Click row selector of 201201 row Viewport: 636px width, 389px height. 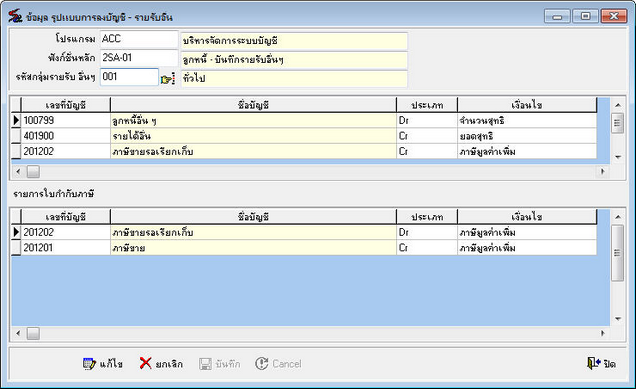pyautogui.click(x=16, y=248)
